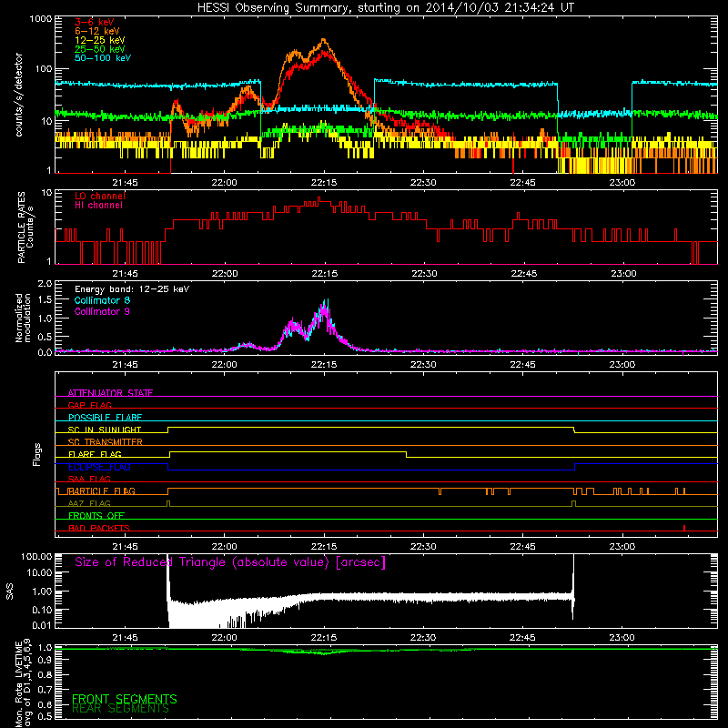Viewport: 728px width, 728px height.
Task: Select the cyan 50-100 keV legend label
Action: [103, 58]
